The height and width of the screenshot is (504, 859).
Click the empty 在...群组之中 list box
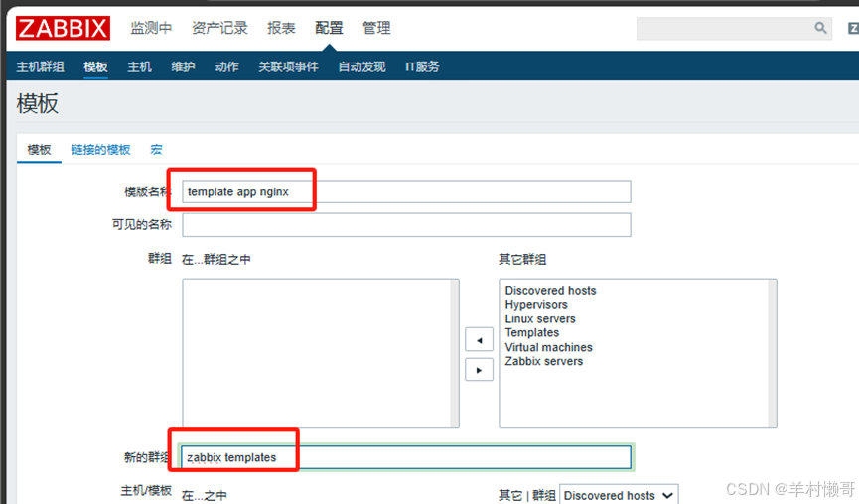(x=321, y=353)
